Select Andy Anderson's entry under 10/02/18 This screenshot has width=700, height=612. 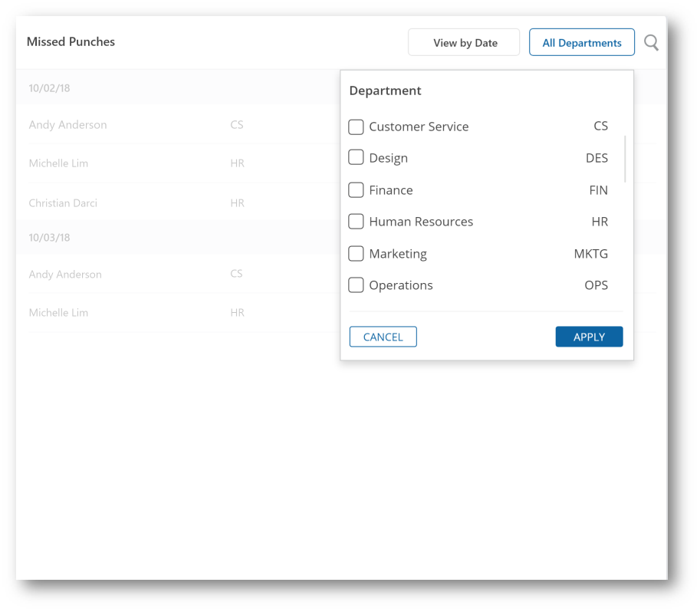(x=68, y=125)
